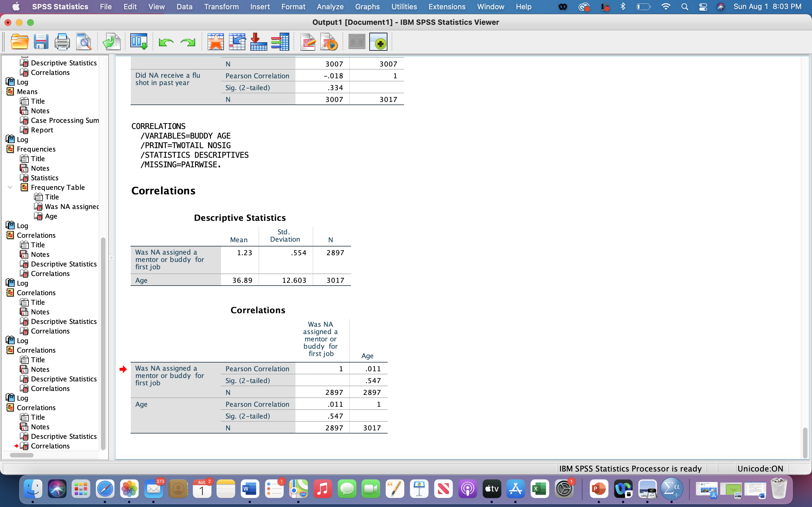Open the Analyze menu

click(x=330, y=7)
